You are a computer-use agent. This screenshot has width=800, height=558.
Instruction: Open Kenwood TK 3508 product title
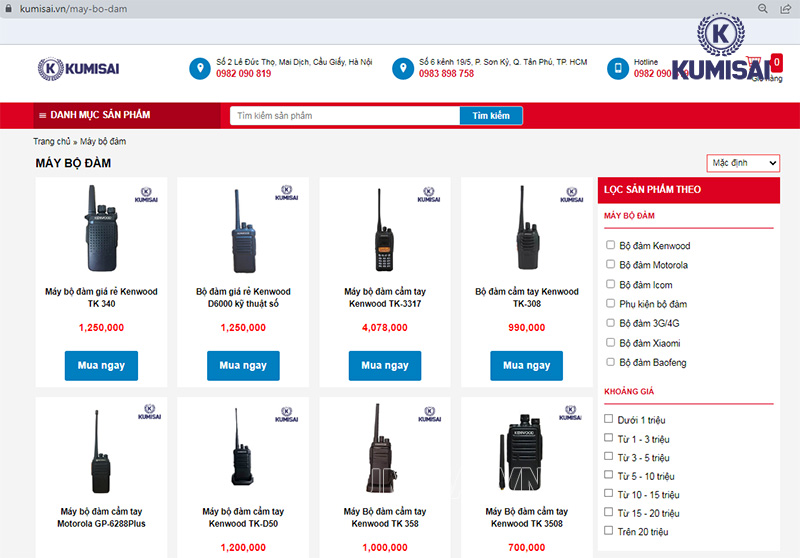click(527, 517)
